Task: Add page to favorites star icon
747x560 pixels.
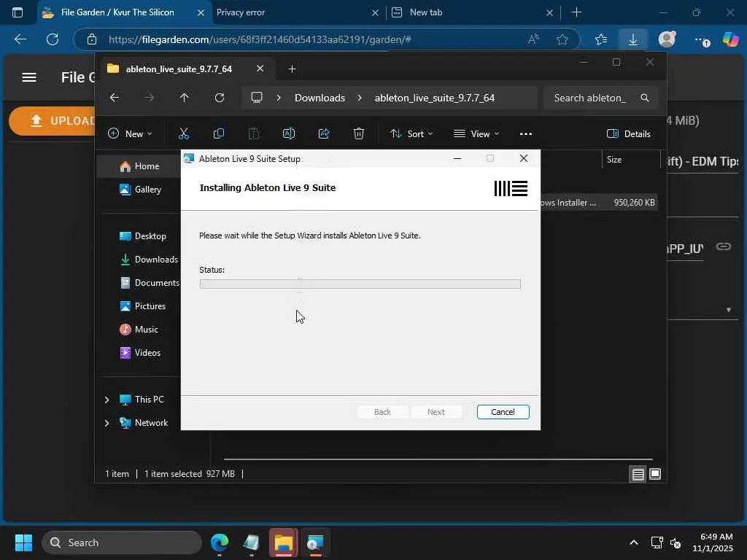Action: click(562, 39)
